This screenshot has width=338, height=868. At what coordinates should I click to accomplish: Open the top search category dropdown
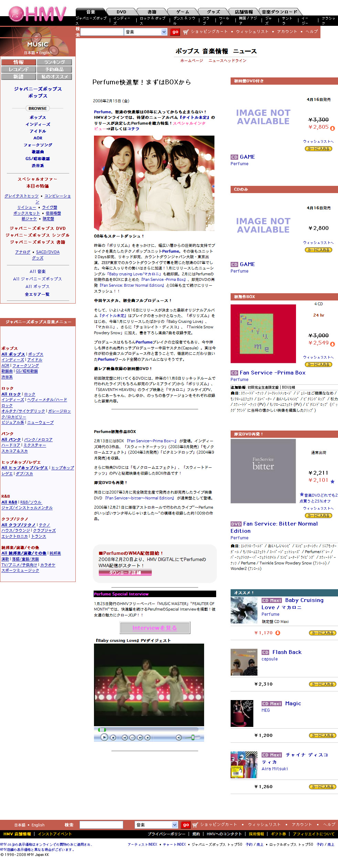pos(146,32)
